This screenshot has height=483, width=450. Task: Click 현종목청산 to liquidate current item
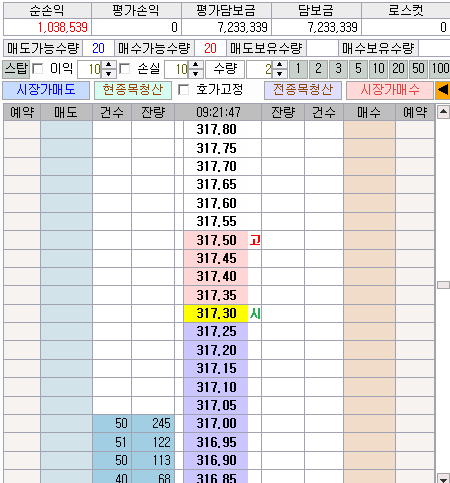(x=133, y=90)
